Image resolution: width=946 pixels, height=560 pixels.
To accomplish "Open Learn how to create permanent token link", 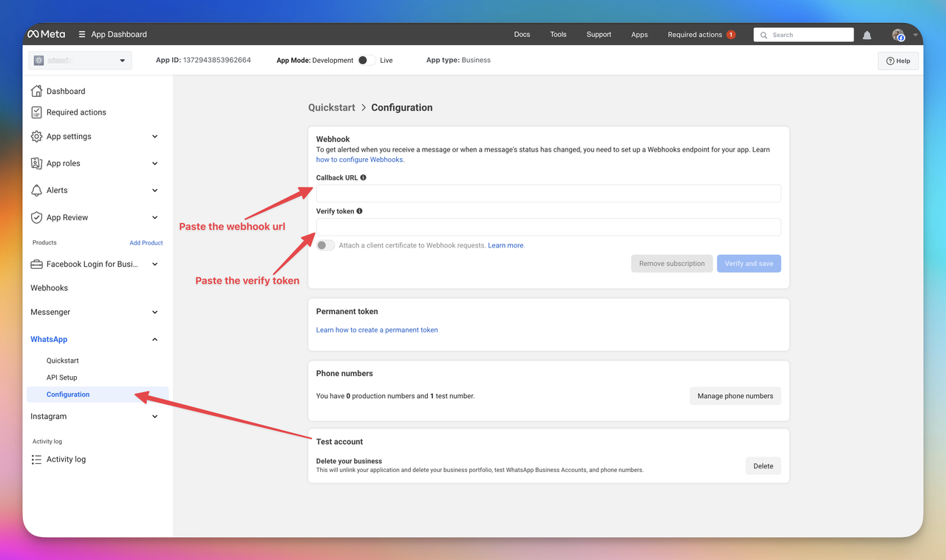I will (377, 330).
